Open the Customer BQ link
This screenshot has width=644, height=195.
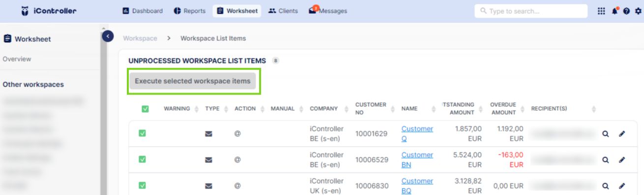[x=417, y=186]
